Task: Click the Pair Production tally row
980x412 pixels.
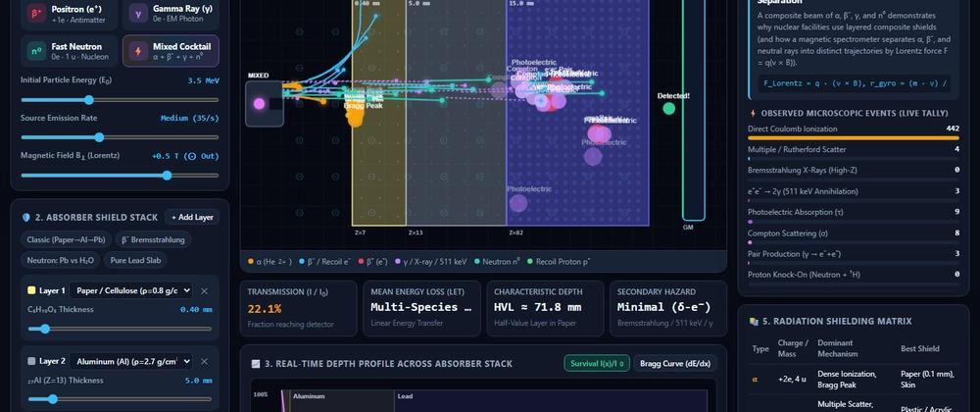Action: (854, 256)
